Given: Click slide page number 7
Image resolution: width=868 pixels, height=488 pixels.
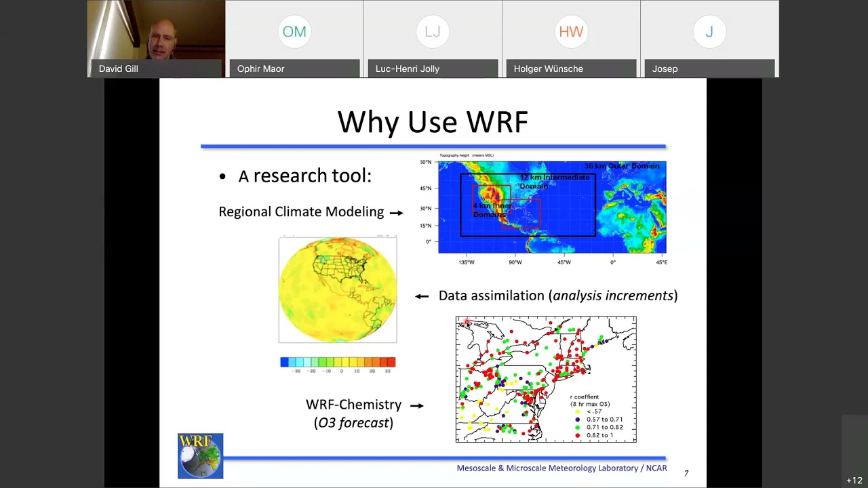Looking at the screenshot, I should [x=686, y=474].
